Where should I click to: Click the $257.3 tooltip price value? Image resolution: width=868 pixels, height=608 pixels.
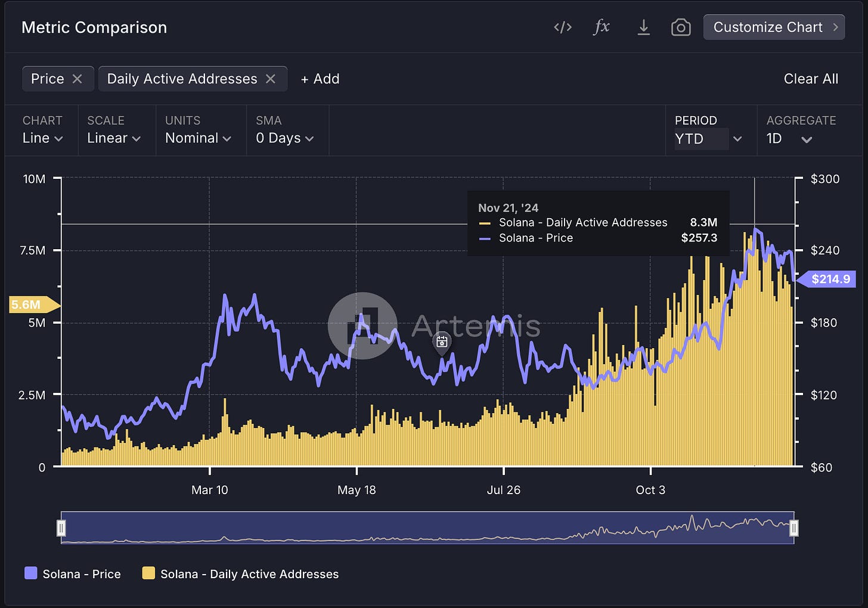(699, 238)
